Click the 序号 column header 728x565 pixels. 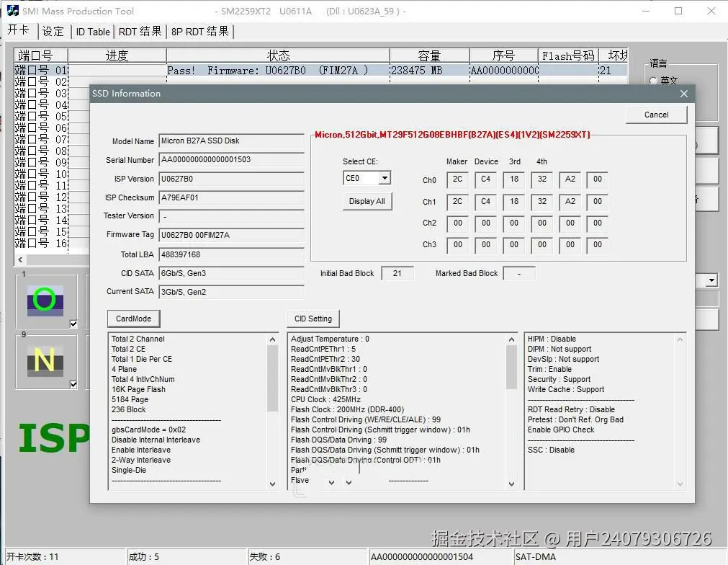point(504,55)
